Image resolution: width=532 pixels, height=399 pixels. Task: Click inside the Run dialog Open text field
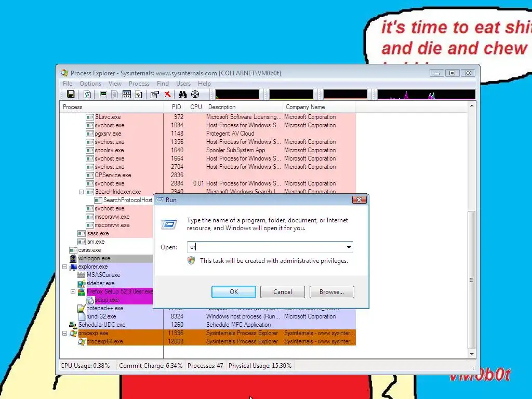266,247
